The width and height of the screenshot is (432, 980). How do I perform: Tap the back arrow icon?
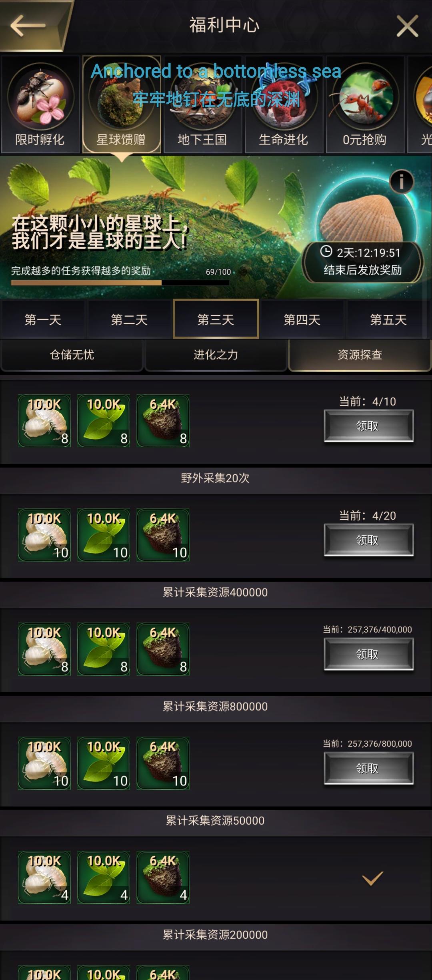pos(28,26)
